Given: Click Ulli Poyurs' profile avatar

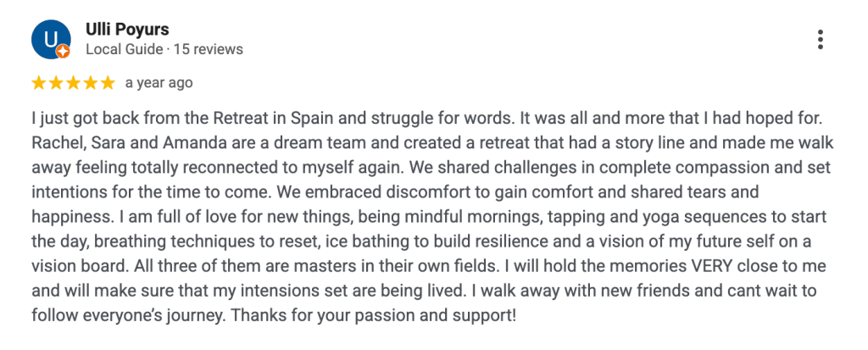Looking at the screenshot, I should [49, 38].
